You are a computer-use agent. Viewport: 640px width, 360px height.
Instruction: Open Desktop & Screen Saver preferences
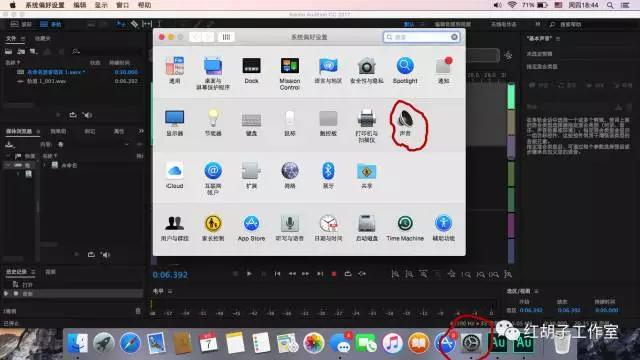pyautogui.click(x=213, y=73)
